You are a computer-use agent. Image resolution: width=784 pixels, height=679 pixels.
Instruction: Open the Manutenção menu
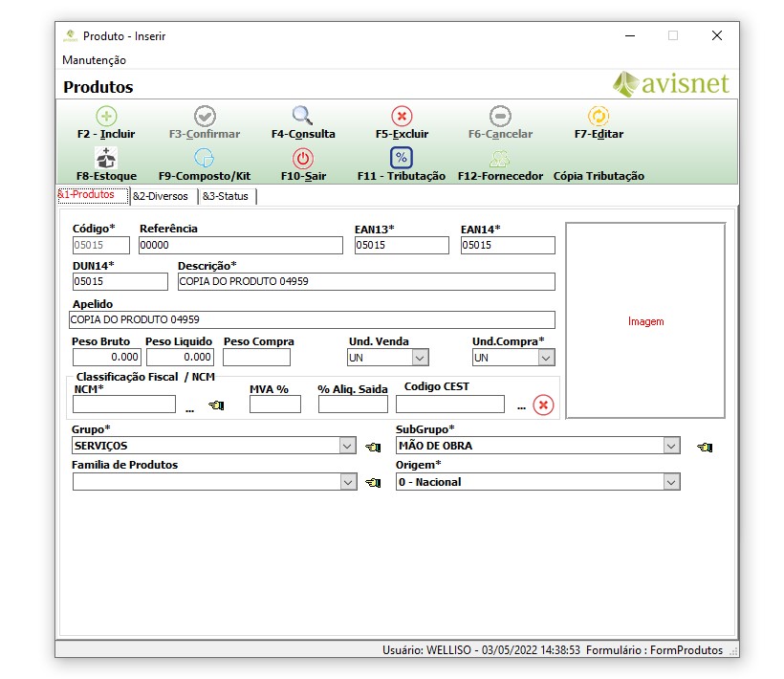[94, 60]
